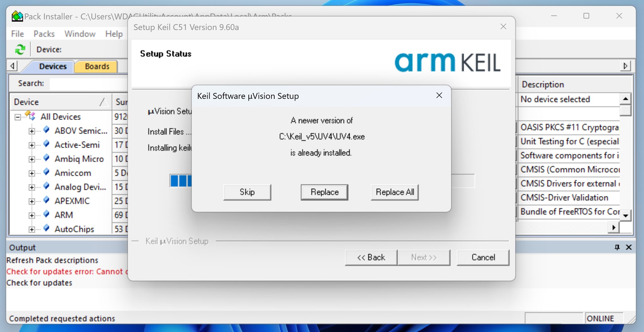Click the right tab scroll arrow
Screen dimensions: 644x332
[625, 66]
